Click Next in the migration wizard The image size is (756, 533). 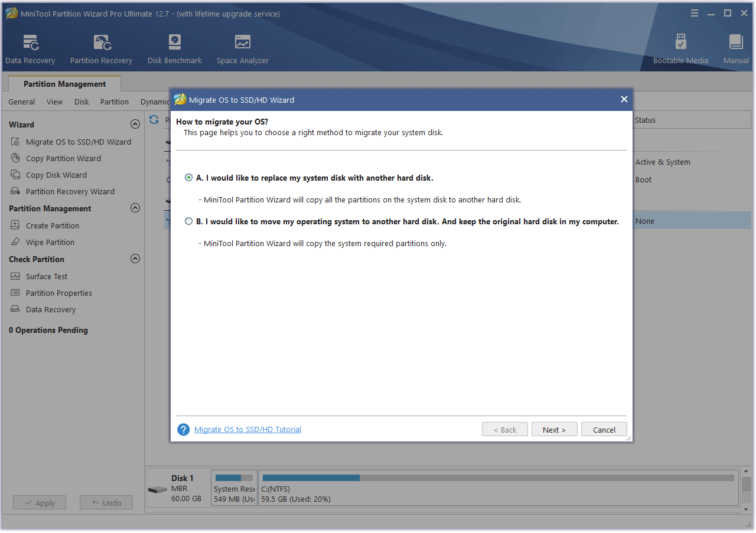(x=554, y=429)
